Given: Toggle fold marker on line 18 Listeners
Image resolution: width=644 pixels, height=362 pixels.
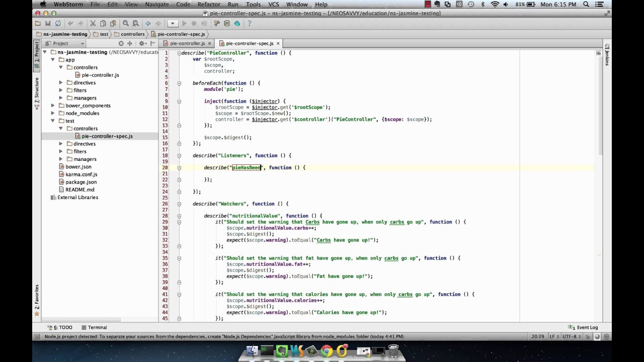Looking at the screenshot, I should 179,155.
